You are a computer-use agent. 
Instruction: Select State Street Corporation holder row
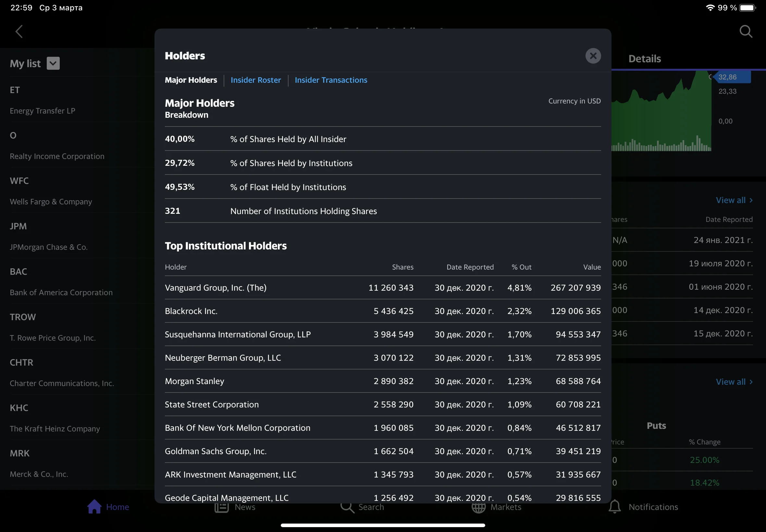382,404
